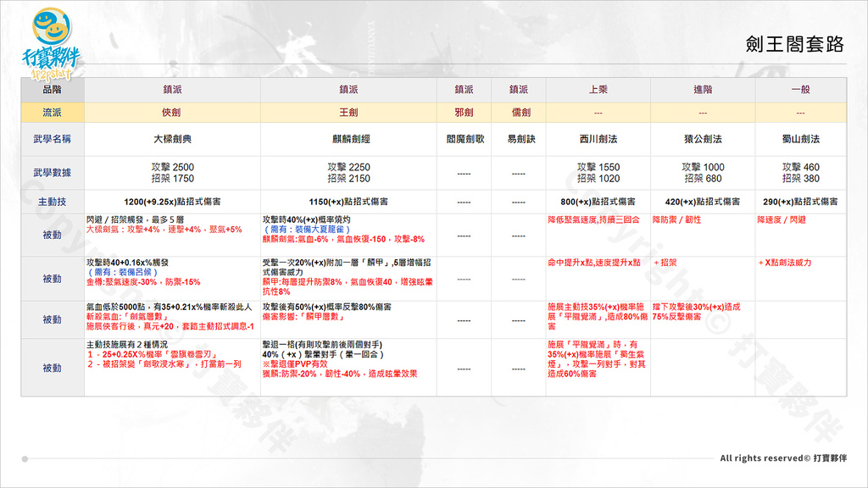Click the 打寶夥伴 smiley-face logo
Screen dimensions: 868x488
[x=51, y=42]
